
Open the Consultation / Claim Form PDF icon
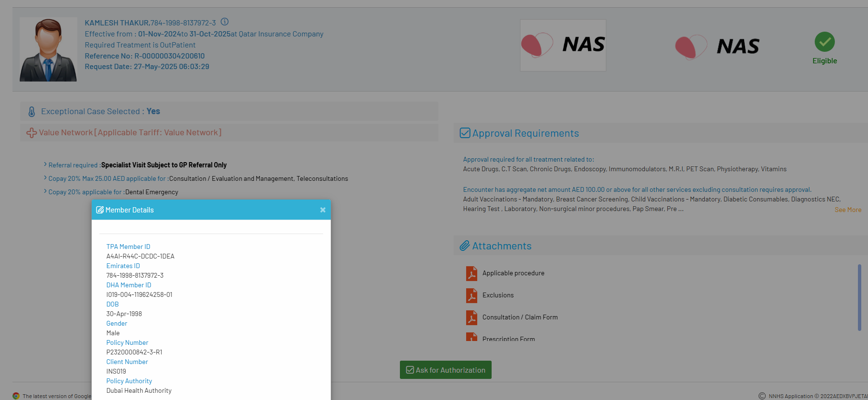471,318
